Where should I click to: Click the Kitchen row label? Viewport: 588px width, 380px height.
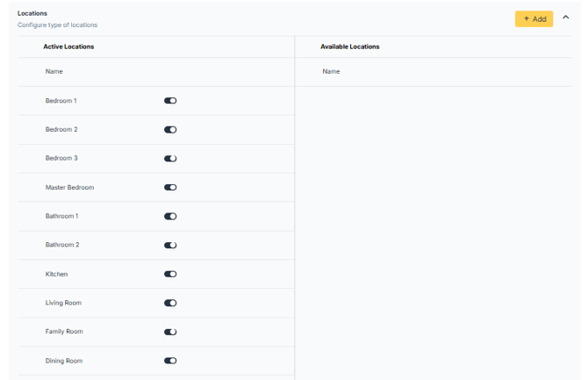point(56,274)
